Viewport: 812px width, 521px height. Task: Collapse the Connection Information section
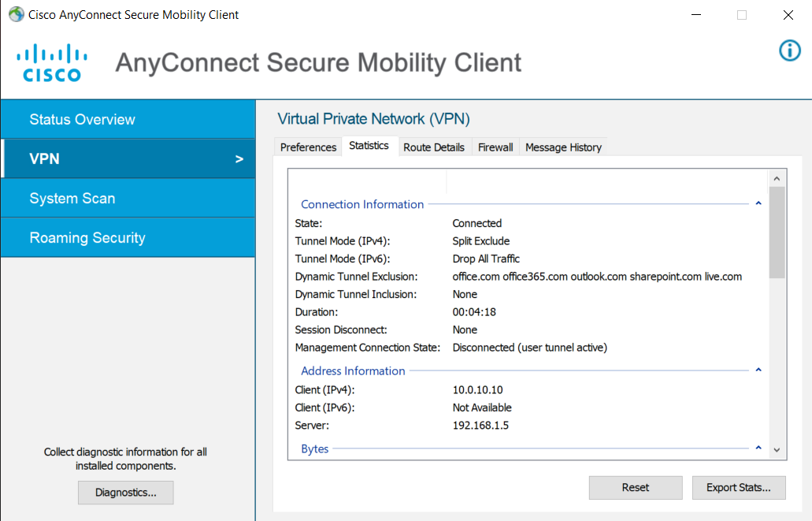click(758, 203)
